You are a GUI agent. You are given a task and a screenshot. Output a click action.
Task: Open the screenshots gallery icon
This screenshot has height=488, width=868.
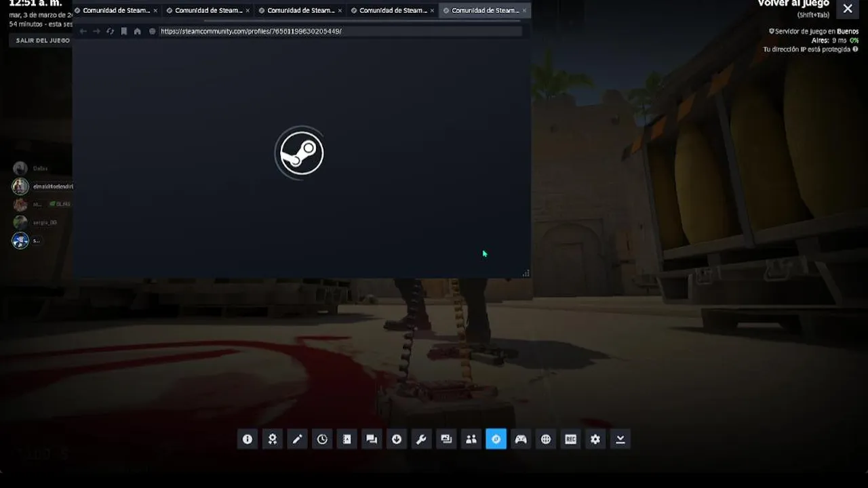[446, 439]
